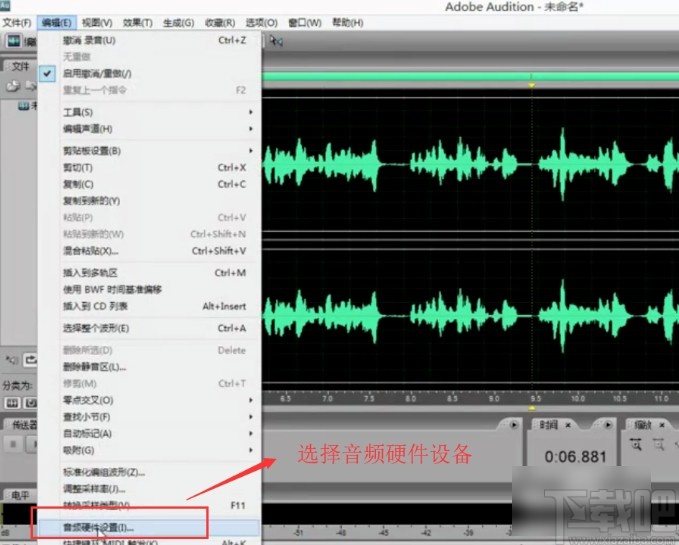Choose 插入到 CD 列表 menu item
This screenshot has height=545, width=679.
coord(149,306)
